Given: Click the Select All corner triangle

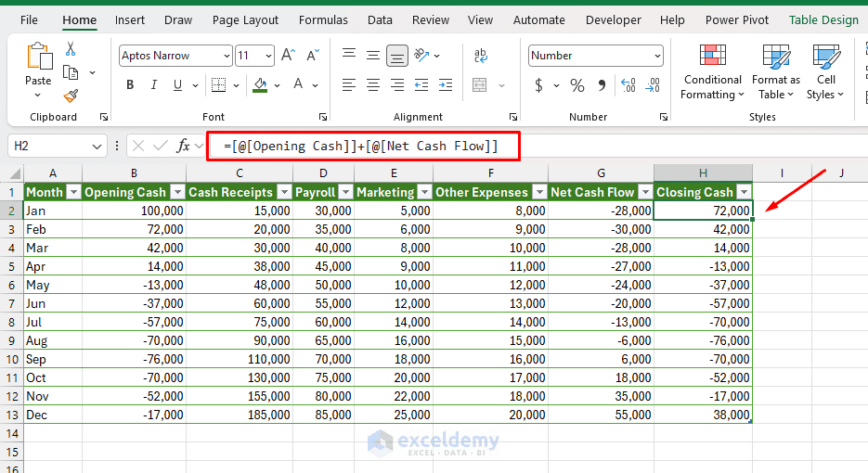Looking at the screenshot, I should point(15,173).
